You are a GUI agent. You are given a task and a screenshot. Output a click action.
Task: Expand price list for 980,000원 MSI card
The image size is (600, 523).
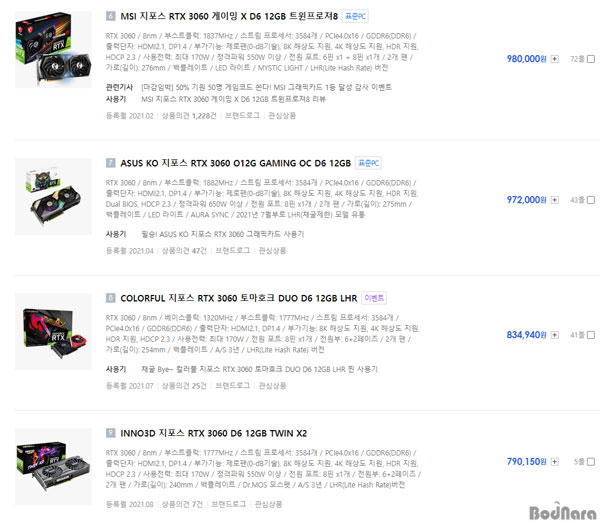click(x=555, y=59)
